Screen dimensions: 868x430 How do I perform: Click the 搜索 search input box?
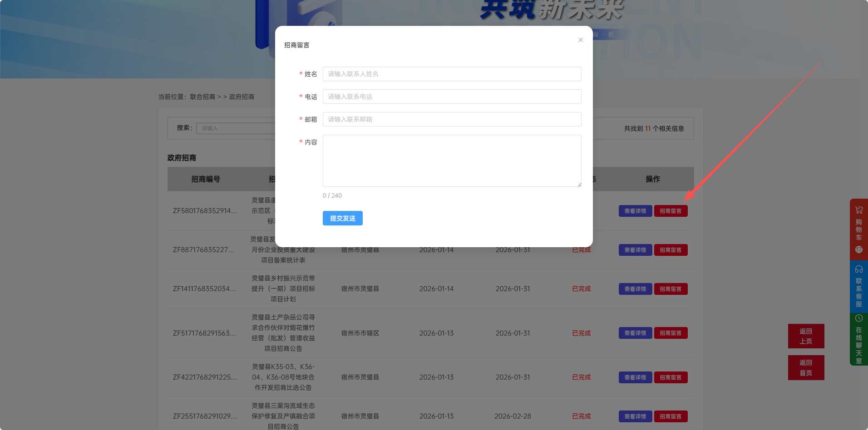click(x=236, y=128)
